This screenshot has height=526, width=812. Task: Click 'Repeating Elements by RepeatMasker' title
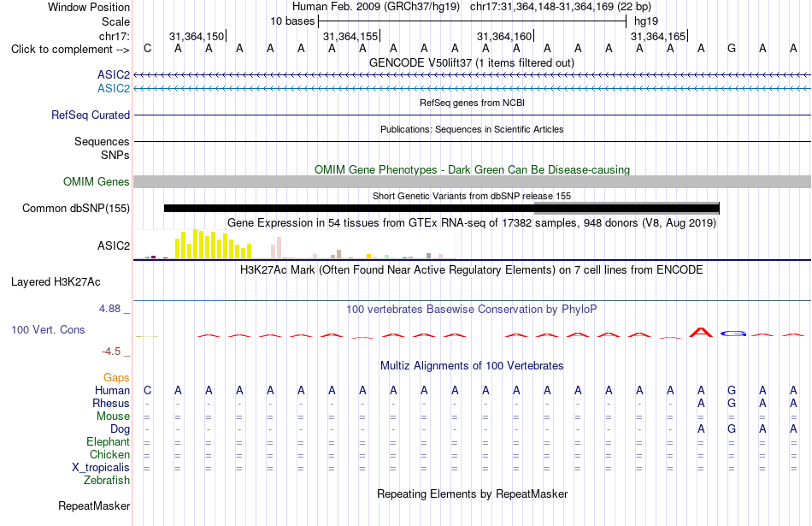[x=472, y=493]
